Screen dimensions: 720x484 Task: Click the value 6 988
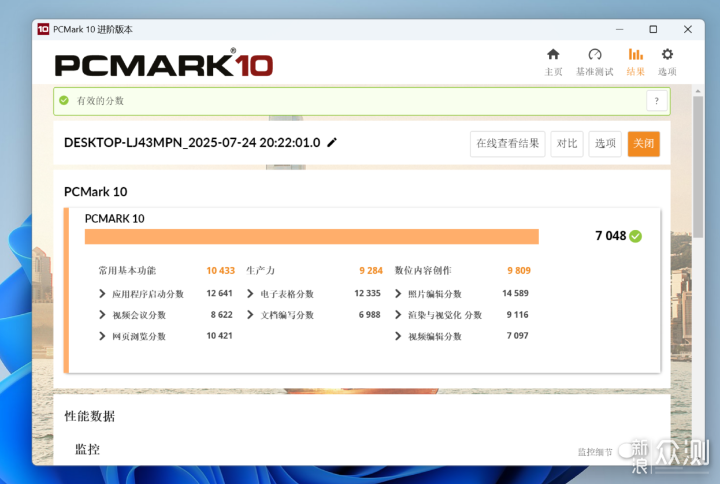click(x=370, y=315)
